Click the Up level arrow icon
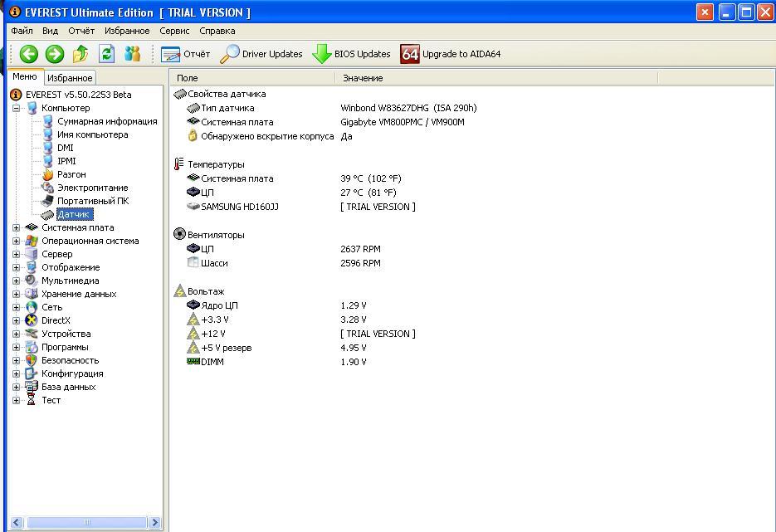776x532 pixels. click(81, 54)
